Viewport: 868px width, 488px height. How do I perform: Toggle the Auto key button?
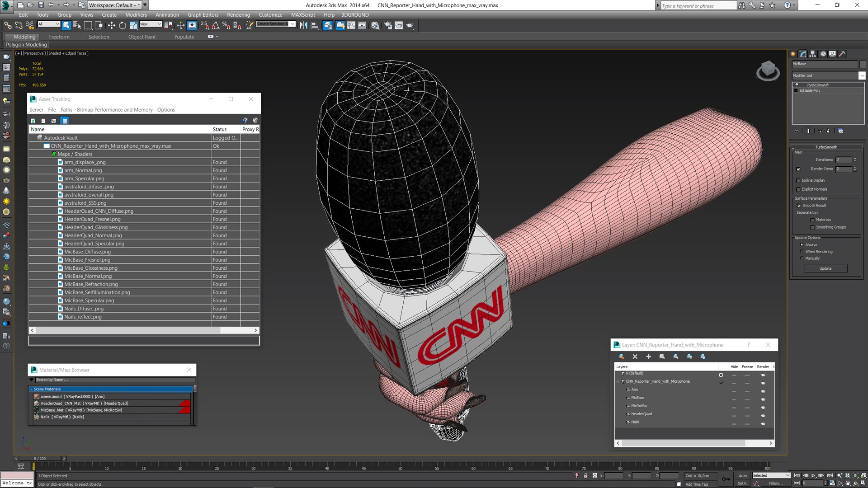coord(743,475)
